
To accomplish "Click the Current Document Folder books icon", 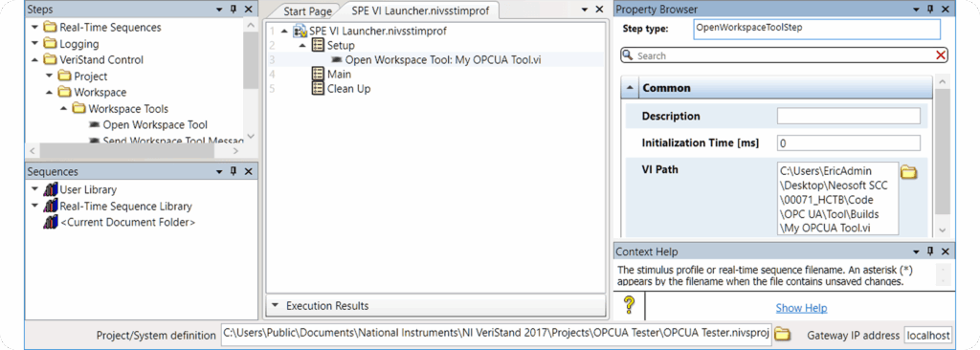I will point(50,222).
